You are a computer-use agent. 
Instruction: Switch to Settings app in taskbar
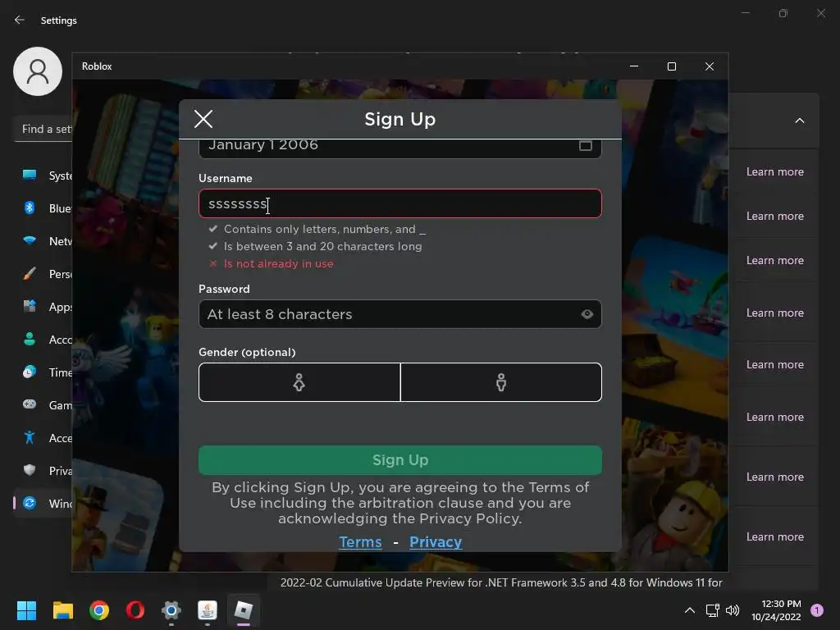pyautogui.click(x=171, y=610)
